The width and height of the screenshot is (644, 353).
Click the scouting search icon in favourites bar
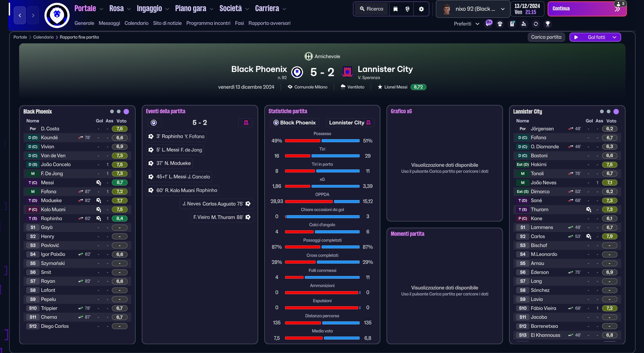click(x=524, y=24)
